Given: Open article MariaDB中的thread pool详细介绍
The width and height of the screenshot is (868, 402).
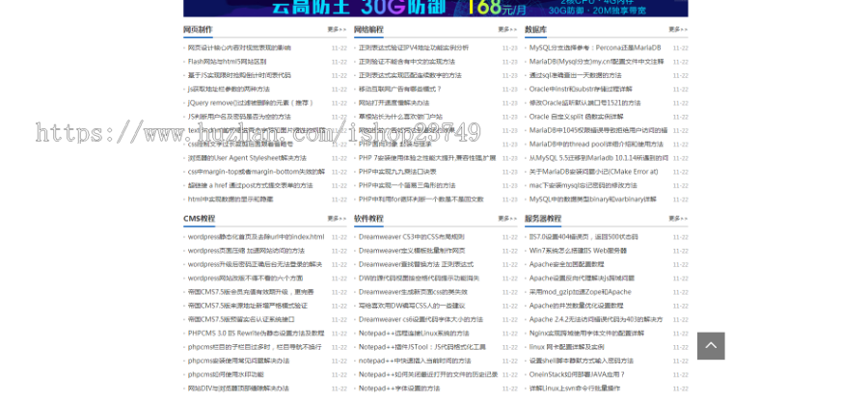Looking at the screenshot, I should coord(596,145).
